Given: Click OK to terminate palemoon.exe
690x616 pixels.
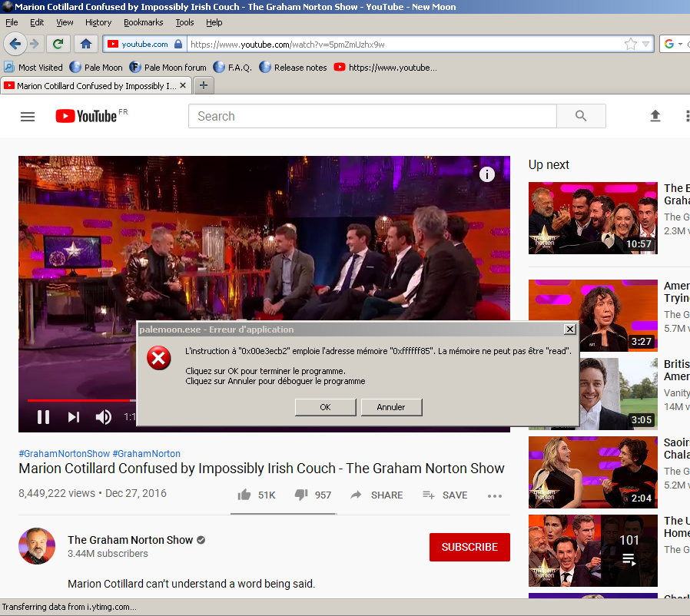Looking at the screenshot, I should point(325,407).
